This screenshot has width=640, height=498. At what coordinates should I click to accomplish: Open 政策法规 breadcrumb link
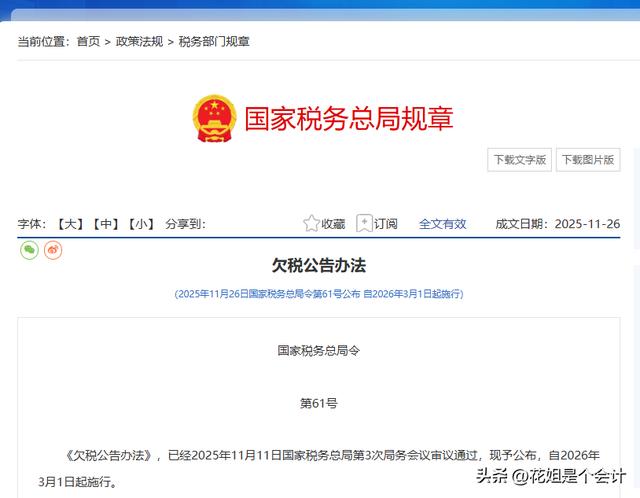[139, 42]
